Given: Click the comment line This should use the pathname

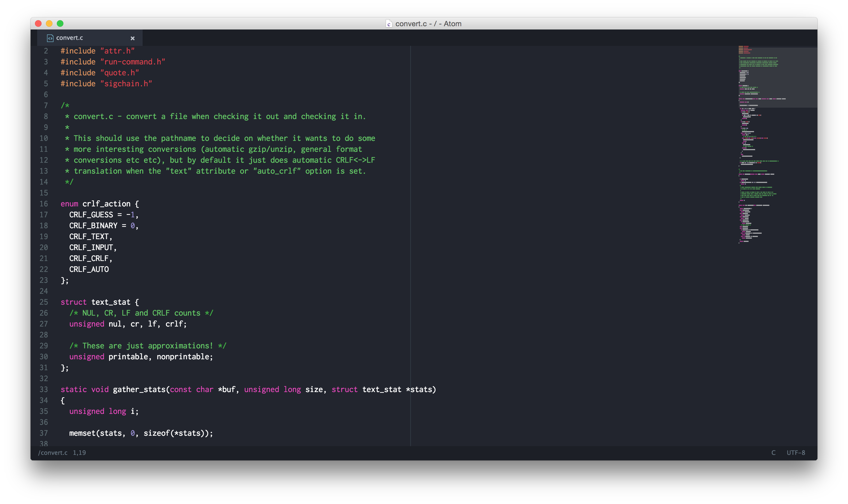Looking at the screenshot, I should point(220,138).
